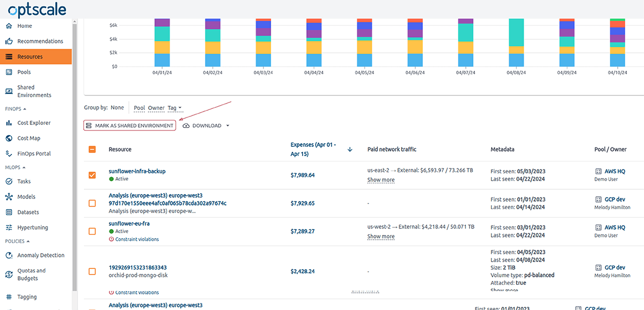Show more network traffic for sunflower-infra-backup

[380, 180]
